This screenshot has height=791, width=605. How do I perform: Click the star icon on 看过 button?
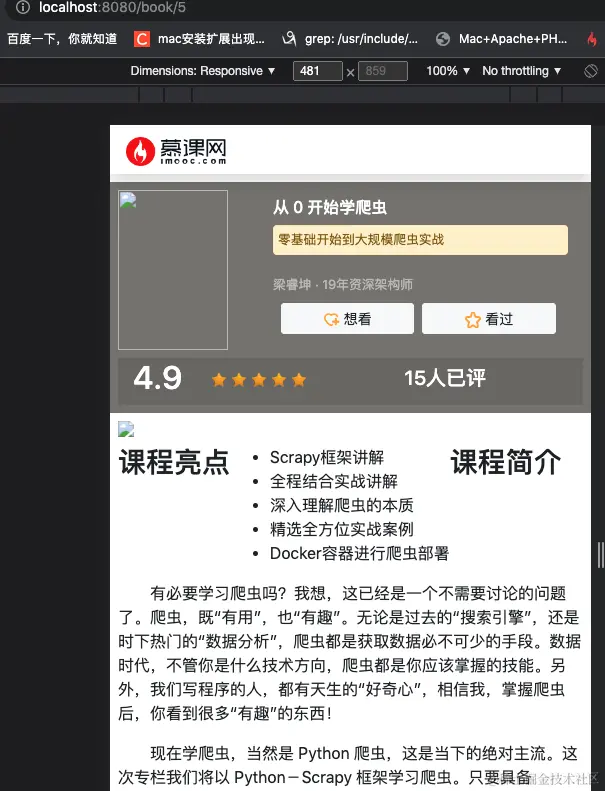pos(473,319)
